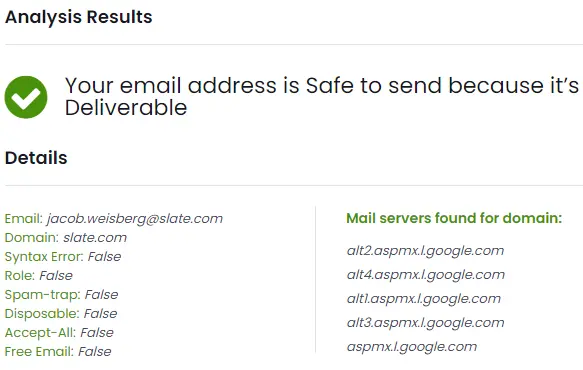Click the Details section heading
583x370 pixels.
(36, 158)
